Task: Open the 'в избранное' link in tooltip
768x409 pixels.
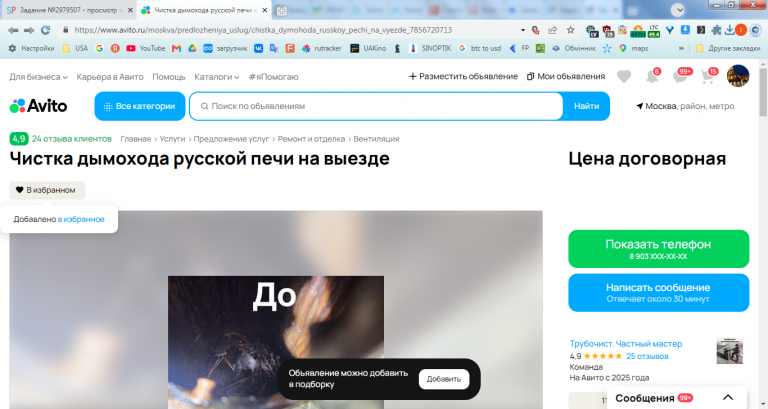Action: [81, 219]
